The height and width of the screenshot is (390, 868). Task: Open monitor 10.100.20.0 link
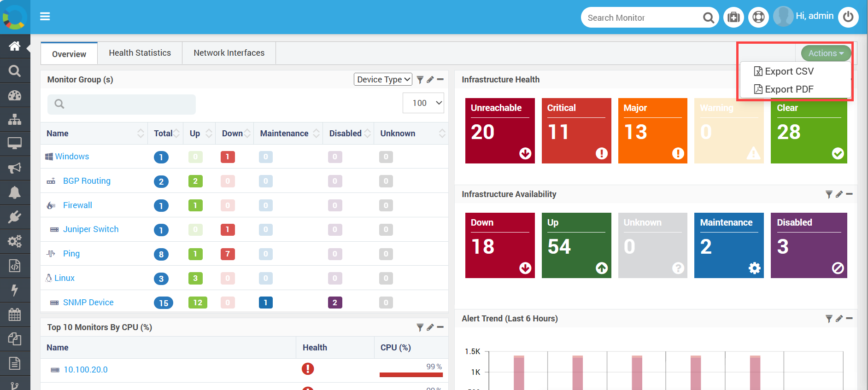tap(86, 370)
